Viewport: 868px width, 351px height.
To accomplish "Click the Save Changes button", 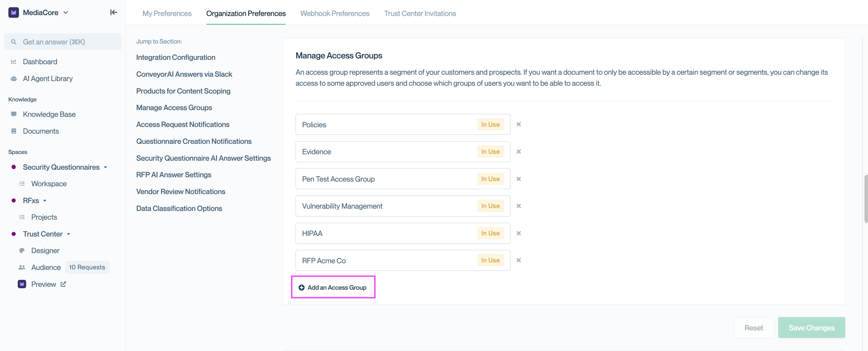I will point(811,327).
